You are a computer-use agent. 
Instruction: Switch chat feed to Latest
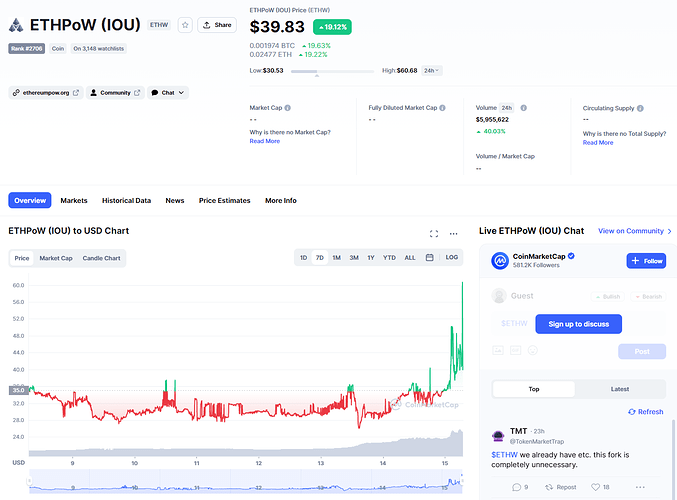620,389
